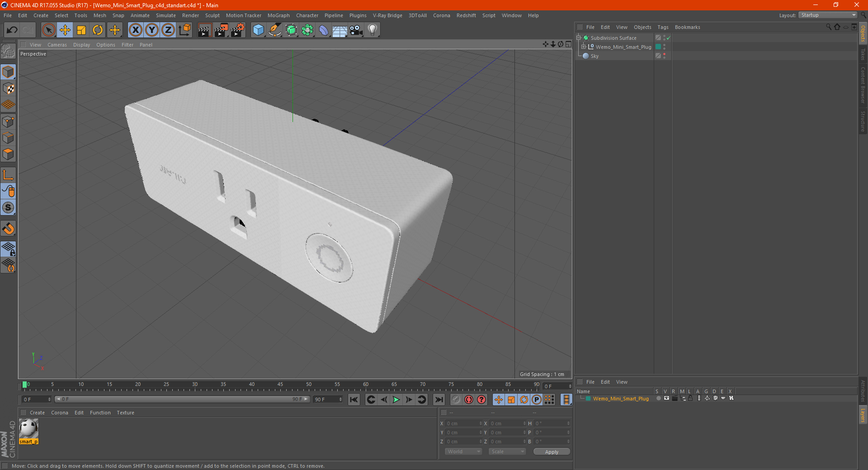Open the File menu
Screen dimensions: 868x470
click(x=8, y=15)
